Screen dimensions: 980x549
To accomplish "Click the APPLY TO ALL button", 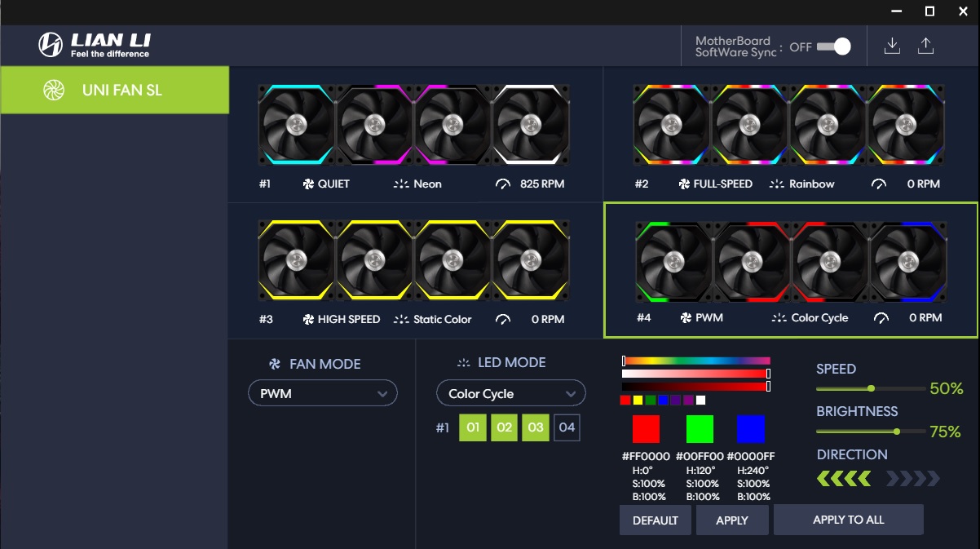I will coord(849,520).
